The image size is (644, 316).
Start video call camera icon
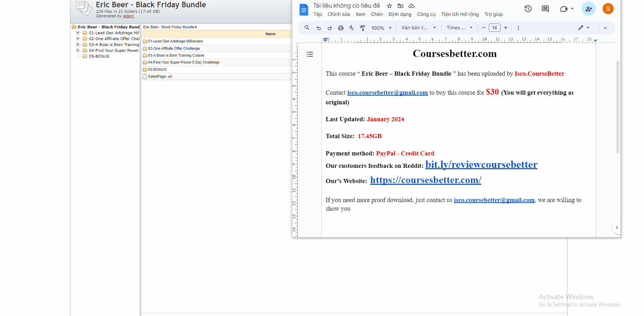pyautogui.click(x=564, y=9)
